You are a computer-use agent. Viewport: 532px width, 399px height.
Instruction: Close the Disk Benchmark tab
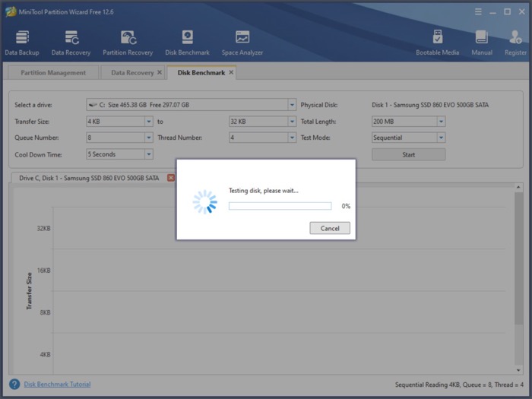pyautogui.click(x=231, y=72)
